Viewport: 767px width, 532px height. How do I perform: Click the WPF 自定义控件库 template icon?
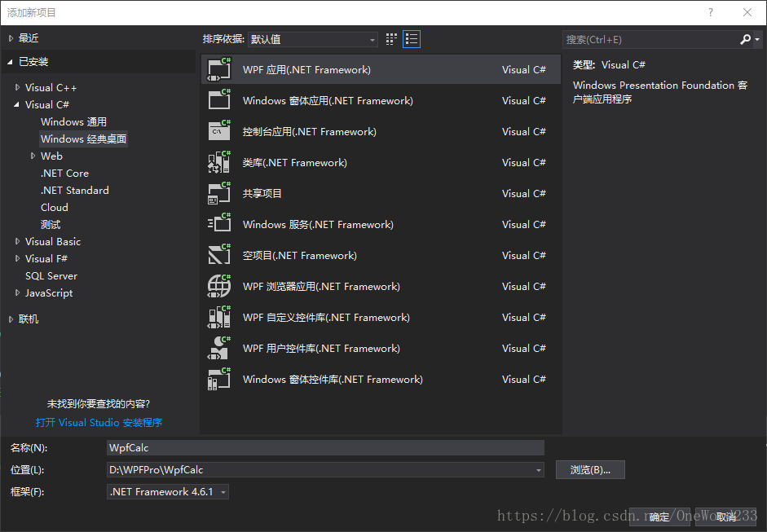pyautogui.click(x=219, y=317)
